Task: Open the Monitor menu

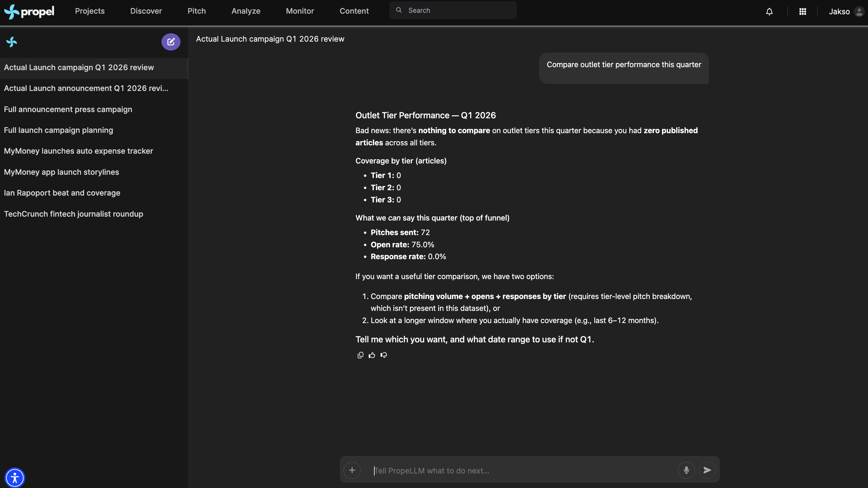Action: tap(300, 11)
